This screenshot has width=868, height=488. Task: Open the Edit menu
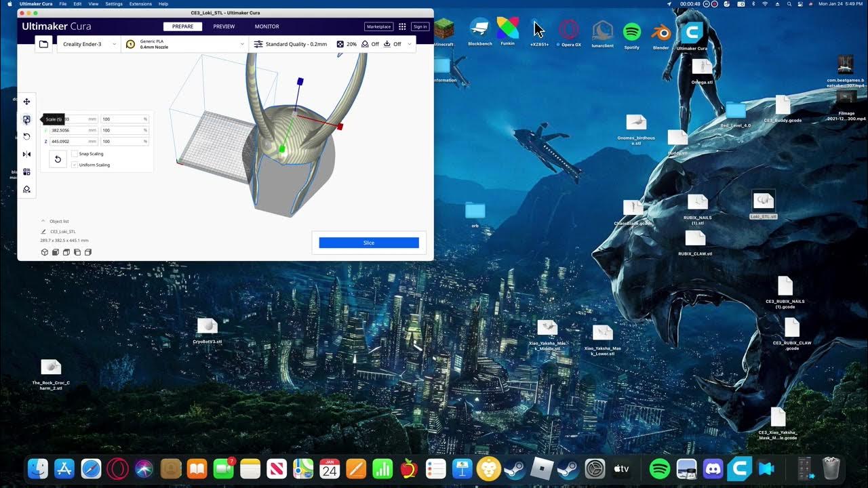[x=77, y=4]
